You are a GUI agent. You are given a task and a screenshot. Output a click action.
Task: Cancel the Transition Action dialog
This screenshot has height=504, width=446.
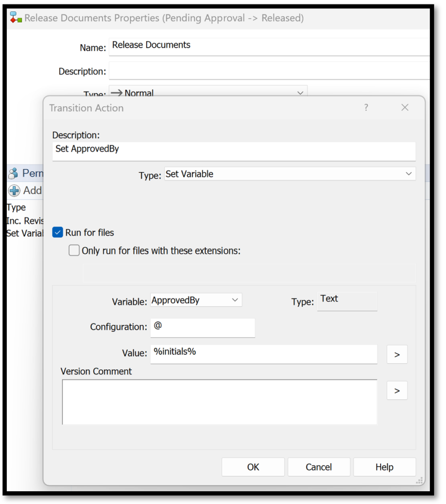319,467
